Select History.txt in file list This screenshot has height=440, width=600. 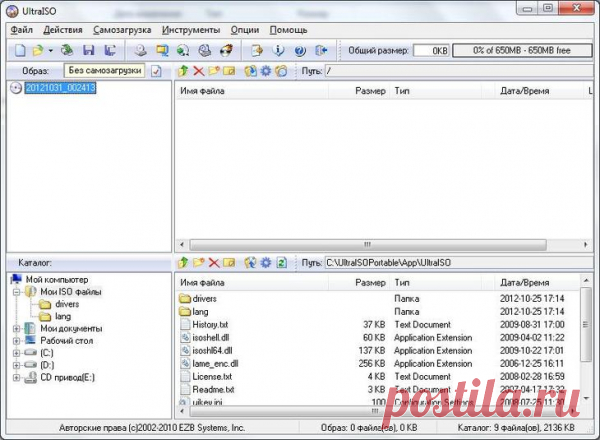point(210,324)
